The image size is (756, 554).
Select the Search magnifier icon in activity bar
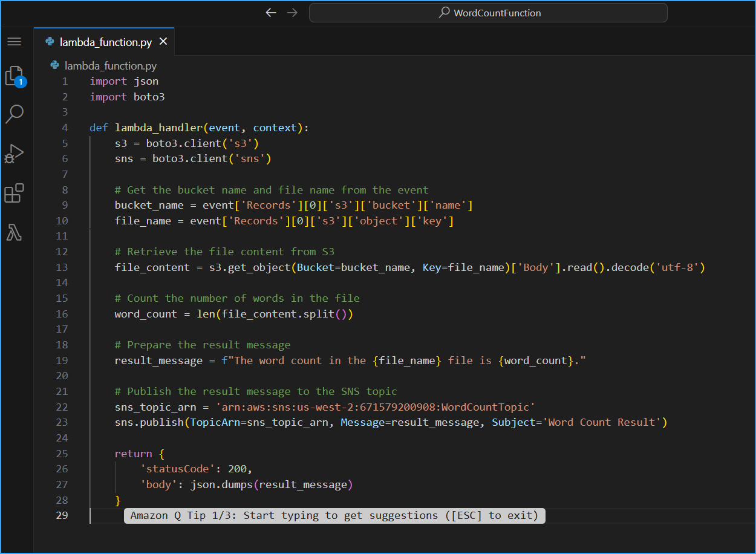[15, 114]
